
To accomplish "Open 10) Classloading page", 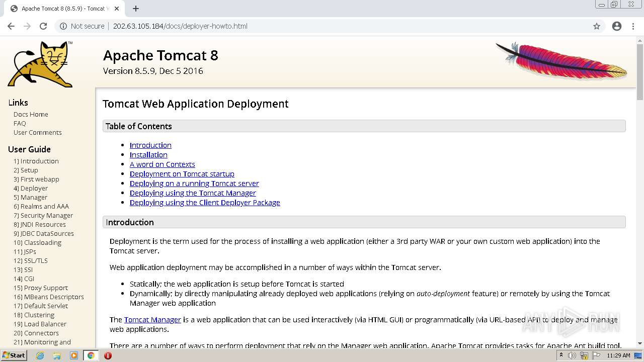I will (x=37, y=242).
